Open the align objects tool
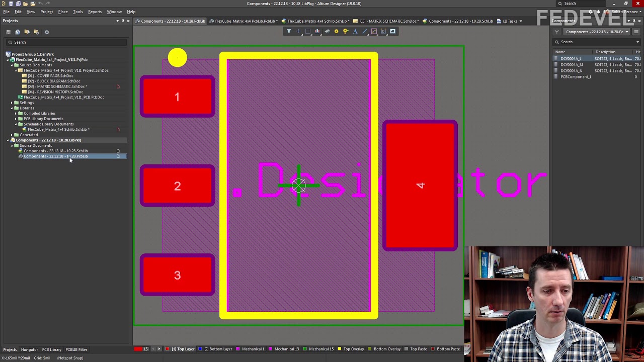Image resolution: width=644 pixels, height=362 pixels. point(317,31)
